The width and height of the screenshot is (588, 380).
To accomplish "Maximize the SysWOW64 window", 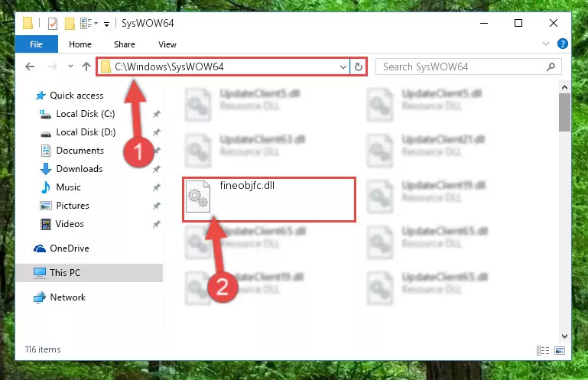I will point(518,23).
